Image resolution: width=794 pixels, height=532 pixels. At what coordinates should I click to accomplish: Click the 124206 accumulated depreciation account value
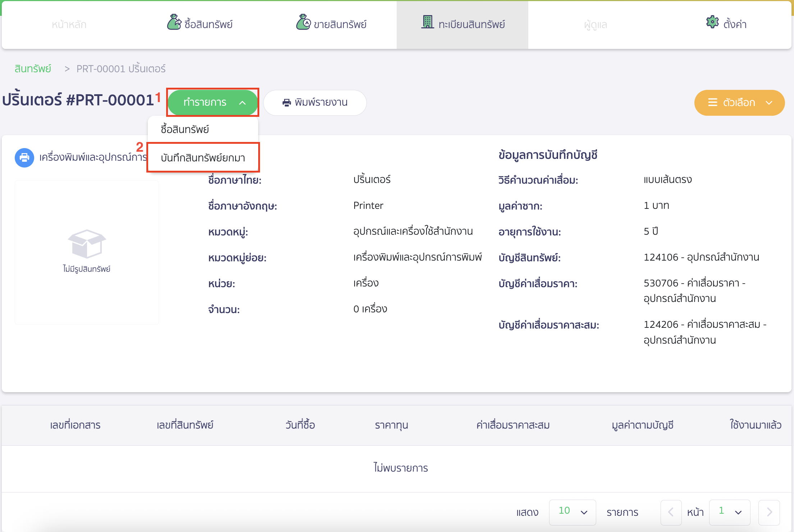tap(705, 332)
